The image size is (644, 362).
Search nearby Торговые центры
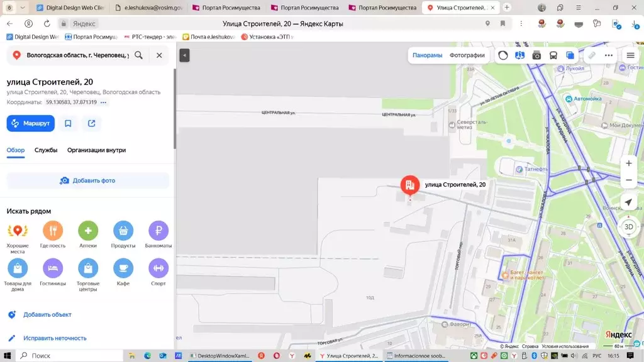tap(88, 275)
